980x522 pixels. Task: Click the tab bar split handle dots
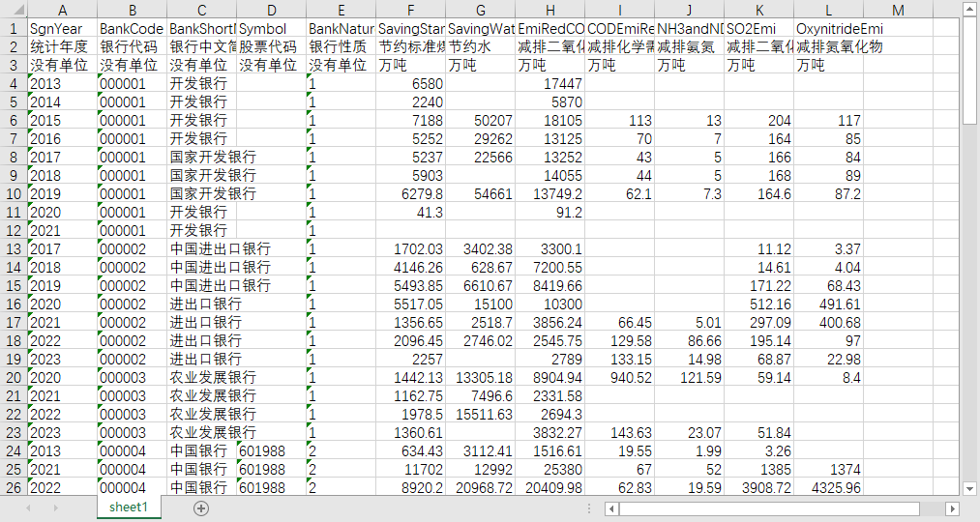coord(589,508)
